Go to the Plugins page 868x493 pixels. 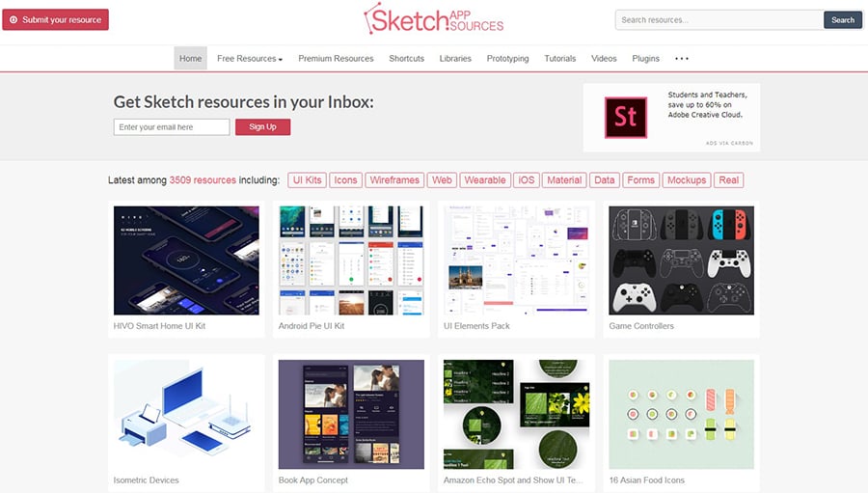click(x=645, y=58)
